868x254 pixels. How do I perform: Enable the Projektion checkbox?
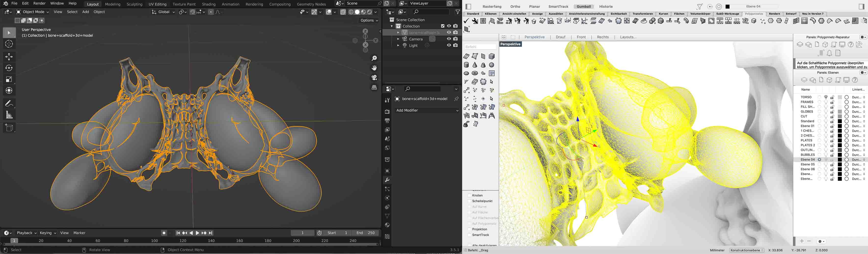click(x=469, y=229)
